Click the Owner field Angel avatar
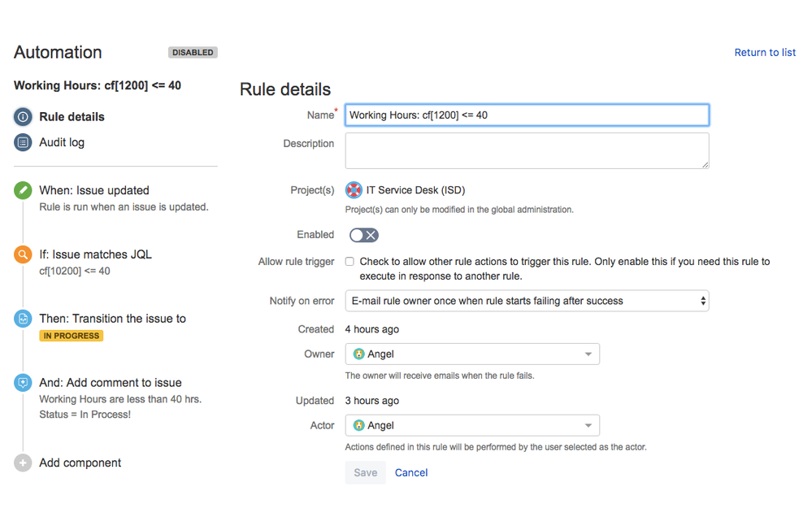 pyautogui.click(x=358, y=354)
